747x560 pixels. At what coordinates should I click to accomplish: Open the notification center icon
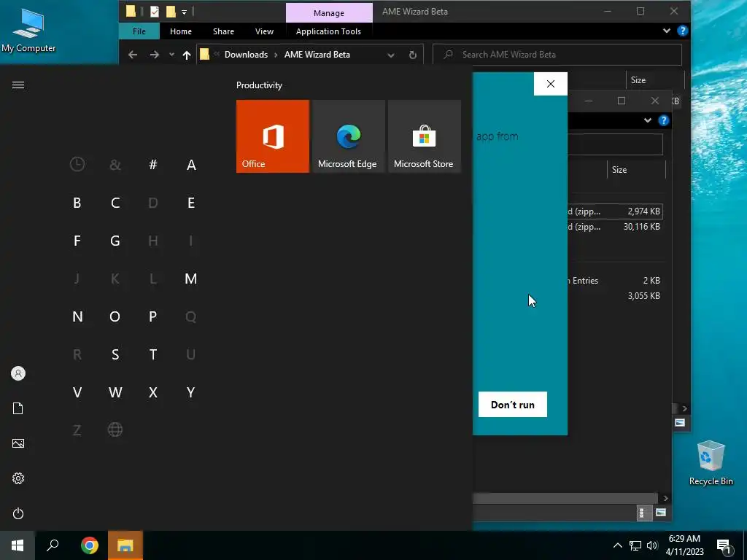click(x=724, y=546)
